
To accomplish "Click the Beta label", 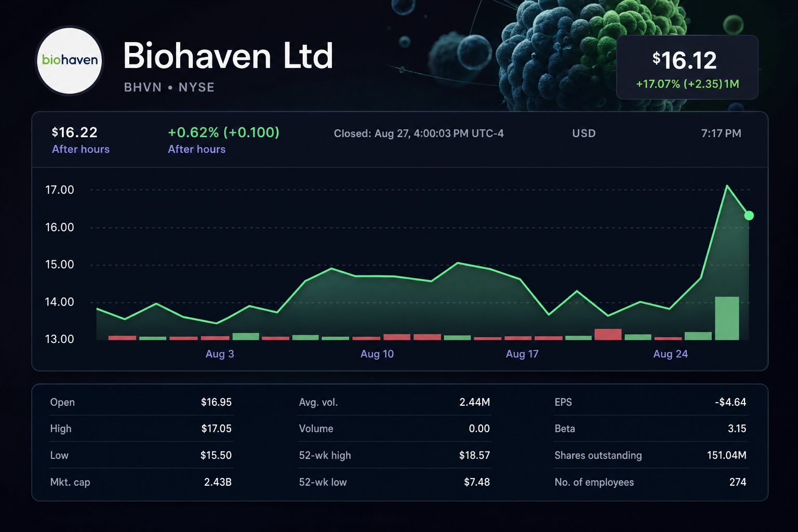I will pyautogui.click(x=565, y=429).
